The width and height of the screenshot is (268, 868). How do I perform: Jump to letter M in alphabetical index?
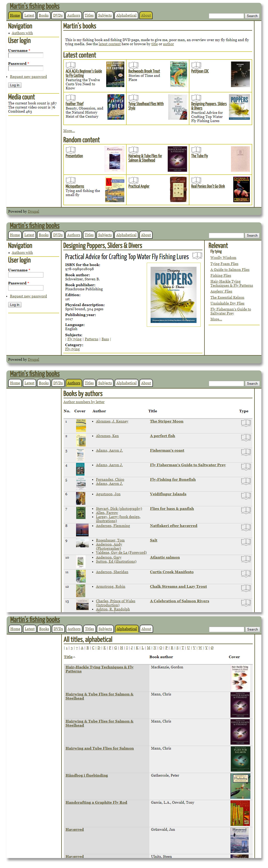pos(149,648)
